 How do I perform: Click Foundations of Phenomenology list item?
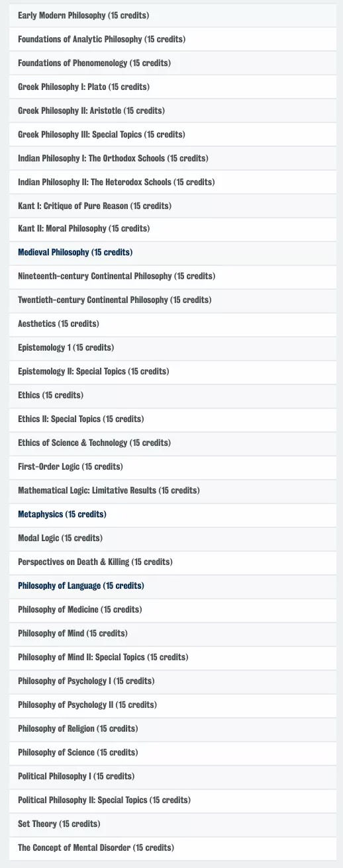click(172, 63)
